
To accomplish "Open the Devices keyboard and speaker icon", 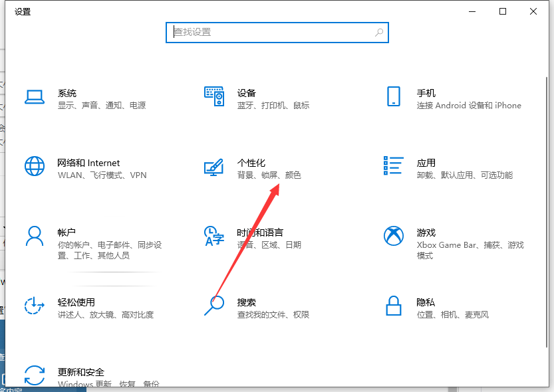I will tap(214, 97).
